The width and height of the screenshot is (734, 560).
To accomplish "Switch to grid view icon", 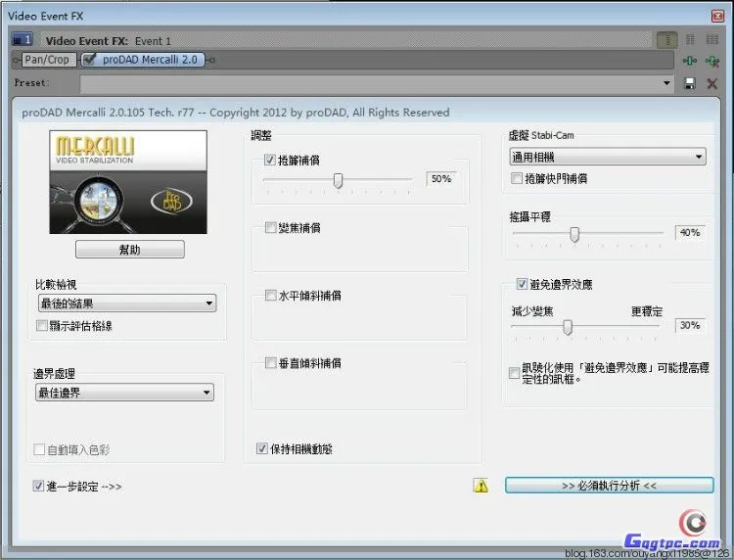I will [712, 39].
